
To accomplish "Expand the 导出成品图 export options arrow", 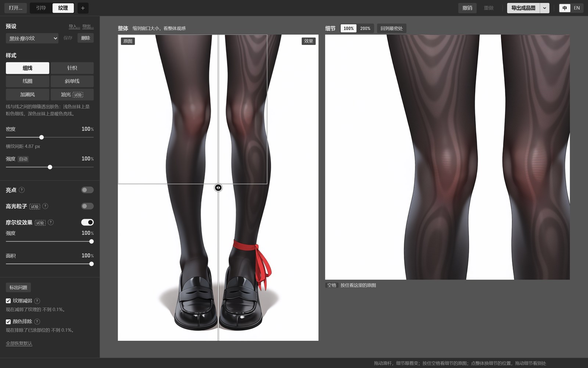I will pyautogui.click(x=545, y=8).
